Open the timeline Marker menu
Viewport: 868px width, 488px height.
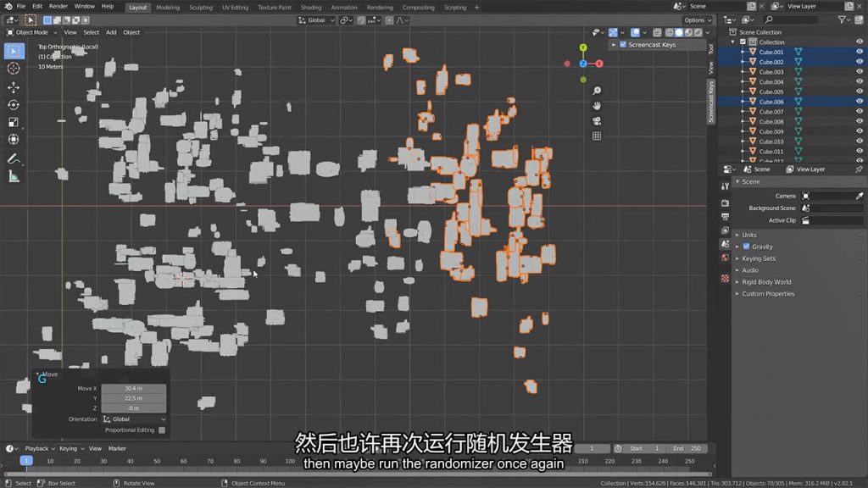(117, 449)
